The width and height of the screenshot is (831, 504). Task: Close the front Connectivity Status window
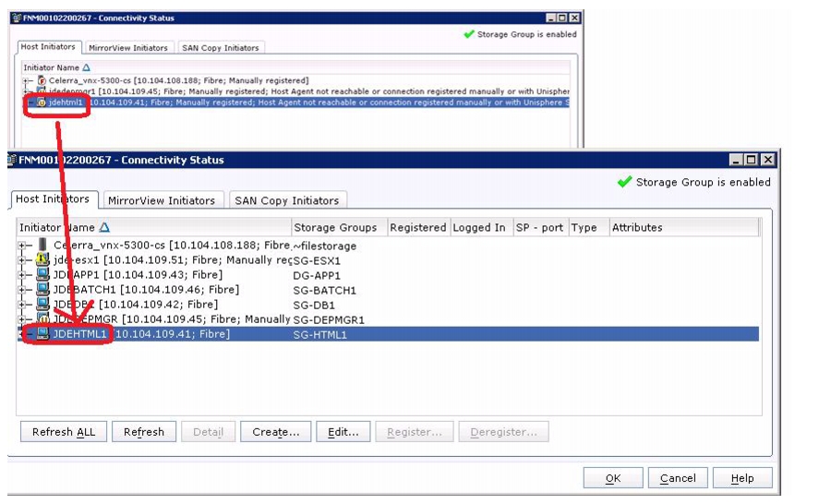[x=767, y=160]
